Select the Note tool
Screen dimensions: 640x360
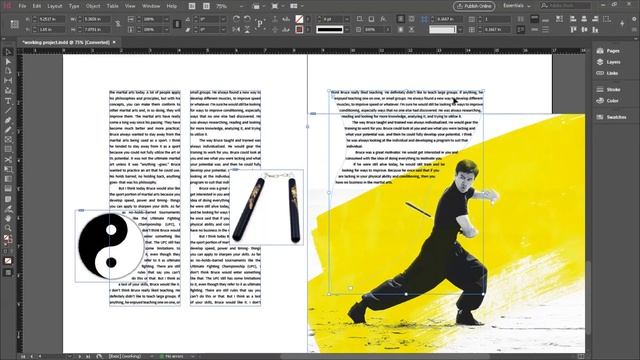point(8,199)
